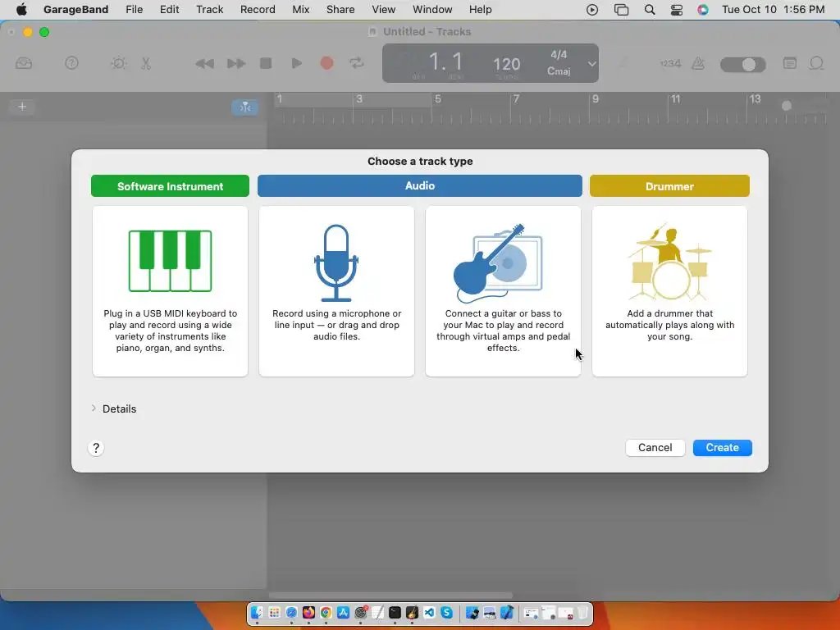This screenshot has width=840, height=630.
Task: Open Firefox from the Dock
Action: [x=308, y=612]
